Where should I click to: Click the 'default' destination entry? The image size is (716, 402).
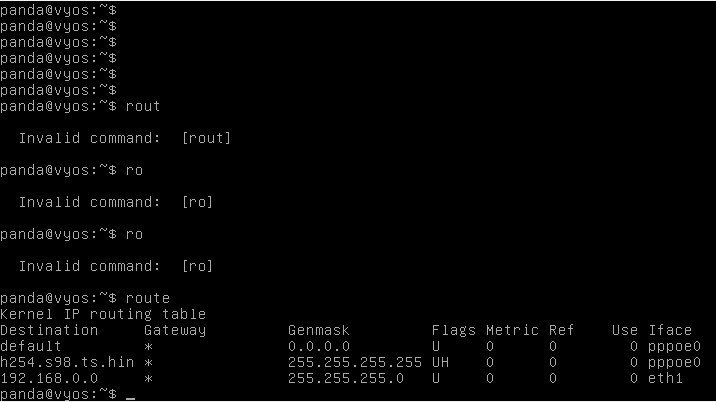[31, 346]
